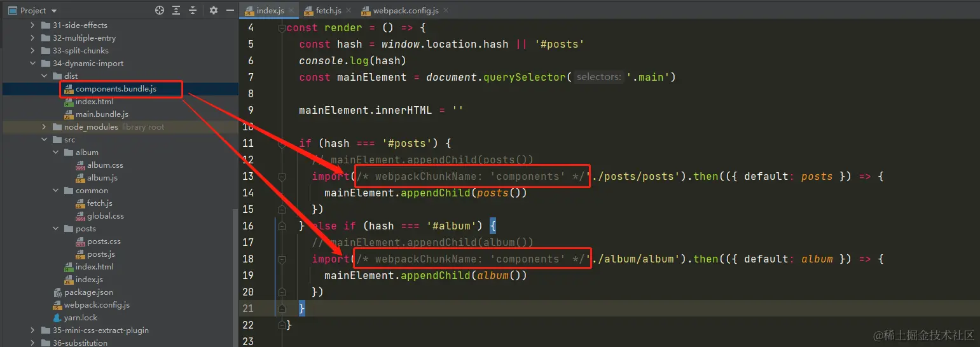
Task: Fold the if block at line 11
Action: pos(282,144)
